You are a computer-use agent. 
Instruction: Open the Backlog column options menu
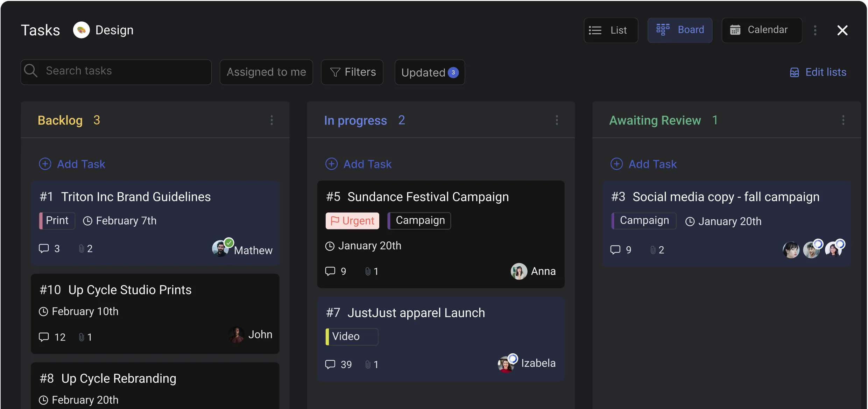point(272,120)
